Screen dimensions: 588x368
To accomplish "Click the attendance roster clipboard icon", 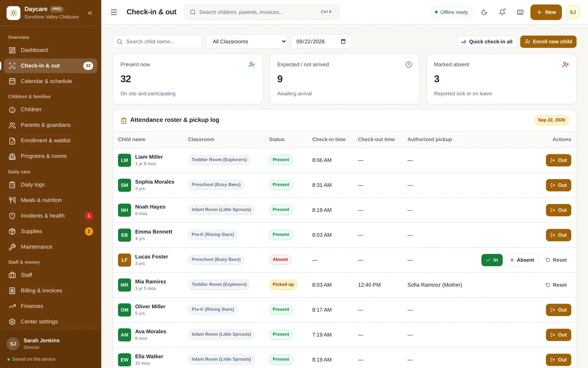I will coord(123,120).
